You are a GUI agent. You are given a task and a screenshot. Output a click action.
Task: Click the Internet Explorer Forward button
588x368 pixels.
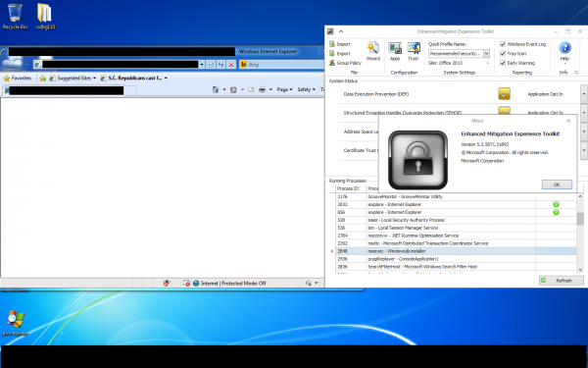pos(18,65)
